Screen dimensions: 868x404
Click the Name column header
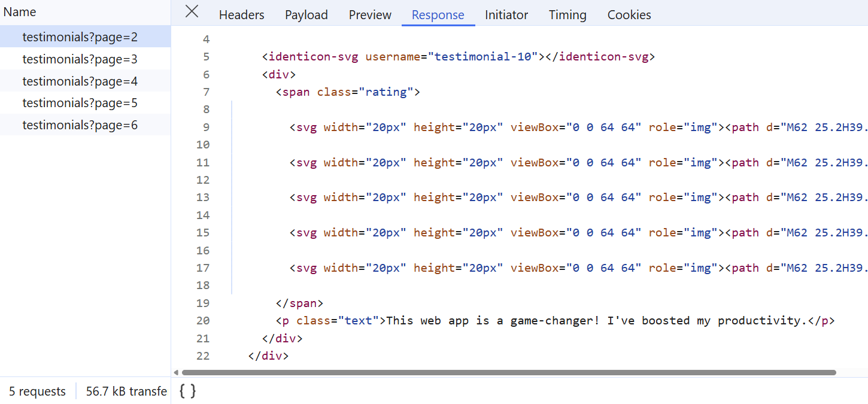point(20,11)
